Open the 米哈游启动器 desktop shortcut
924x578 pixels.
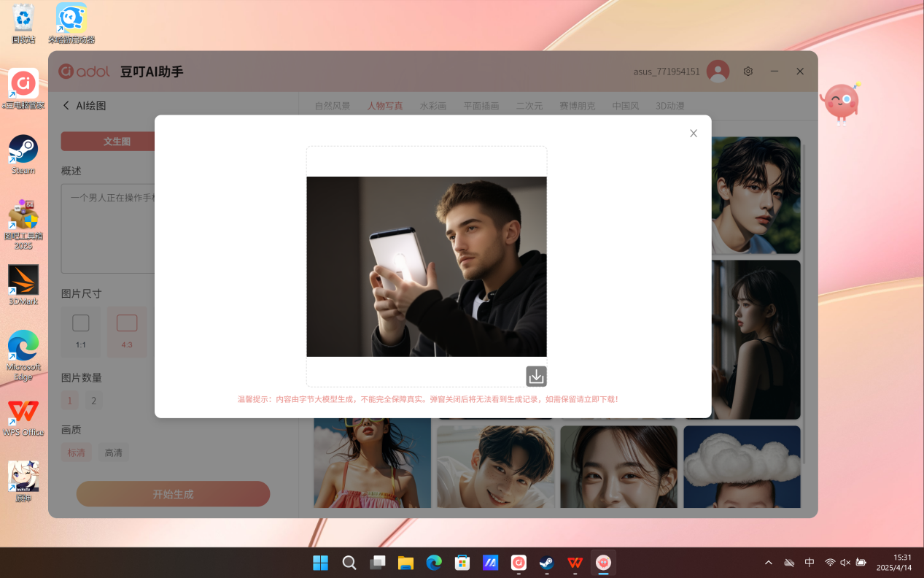(71, 24)
